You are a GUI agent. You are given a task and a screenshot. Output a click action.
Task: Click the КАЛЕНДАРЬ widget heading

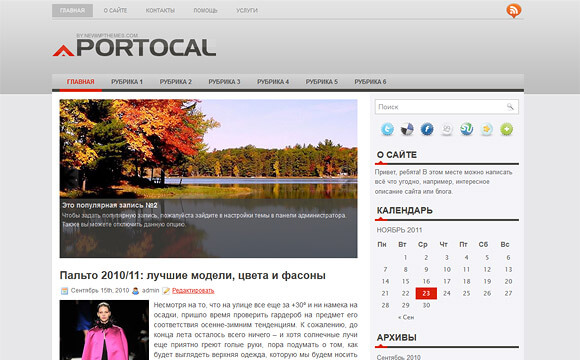[404, 211]
